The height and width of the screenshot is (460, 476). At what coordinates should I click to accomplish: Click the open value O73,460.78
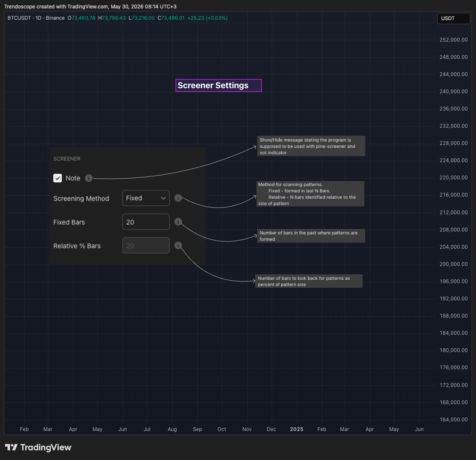81,18
